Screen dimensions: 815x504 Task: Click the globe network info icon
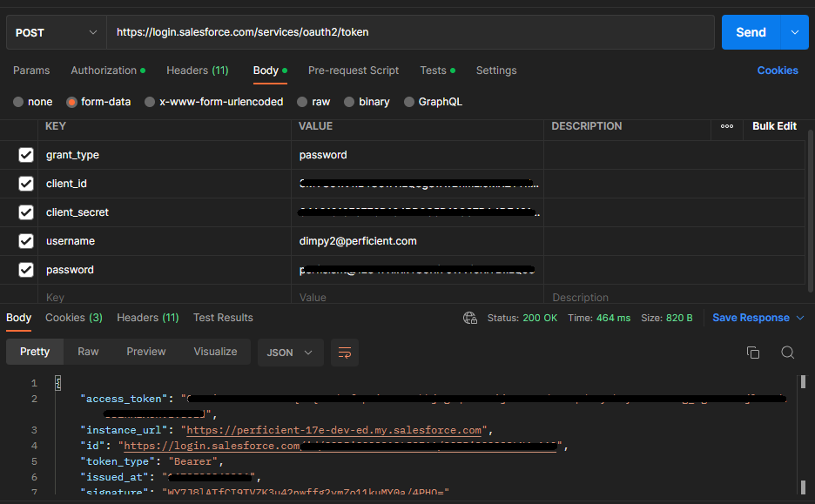coord(470,318)
